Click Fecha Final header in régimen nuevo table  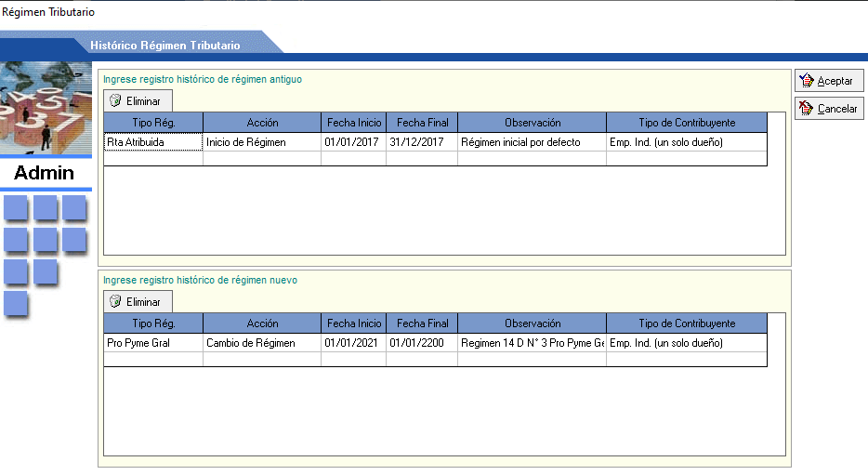click(x=422, y=323)
